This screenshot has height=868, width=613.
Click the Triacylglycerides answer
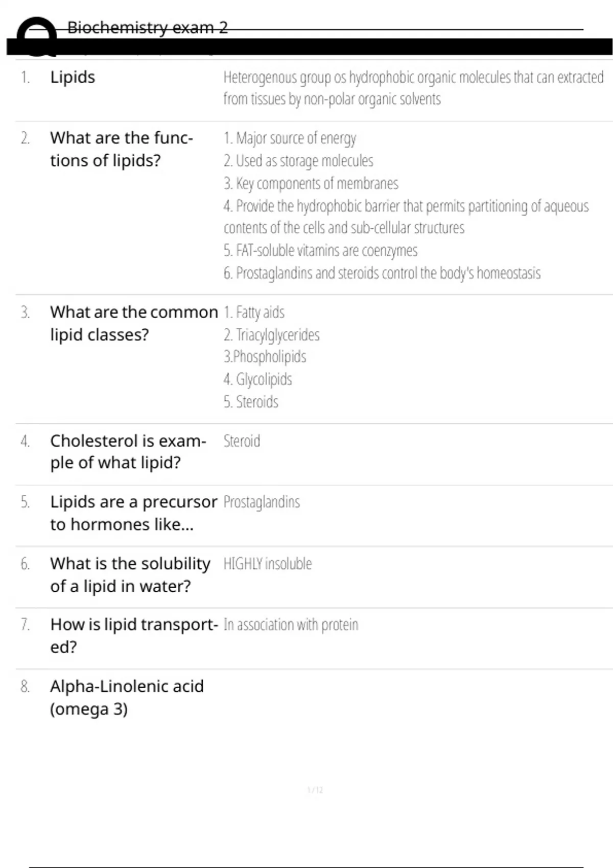pos(271,335)
